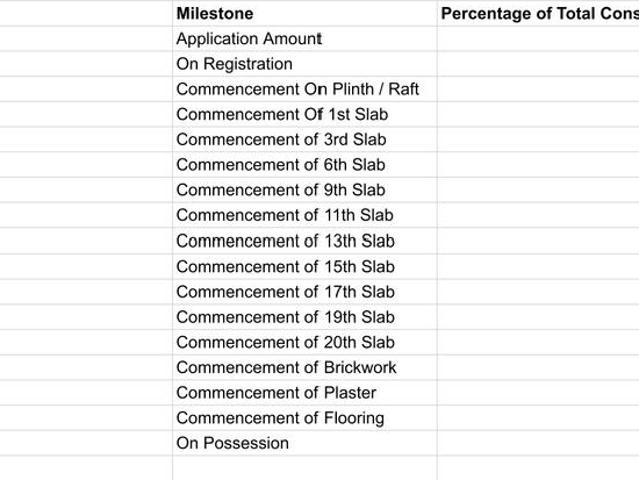This screenshot has width=639, height=480.
Task: Click Commencement On Plinth / Raft cell
Action: coord(305,89)
